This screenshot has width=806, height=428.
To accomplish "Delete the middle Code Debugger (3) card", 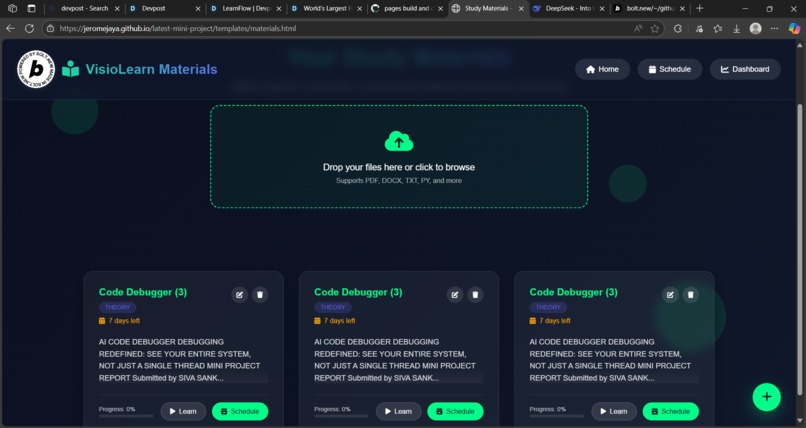I will (x=475, y=294).
